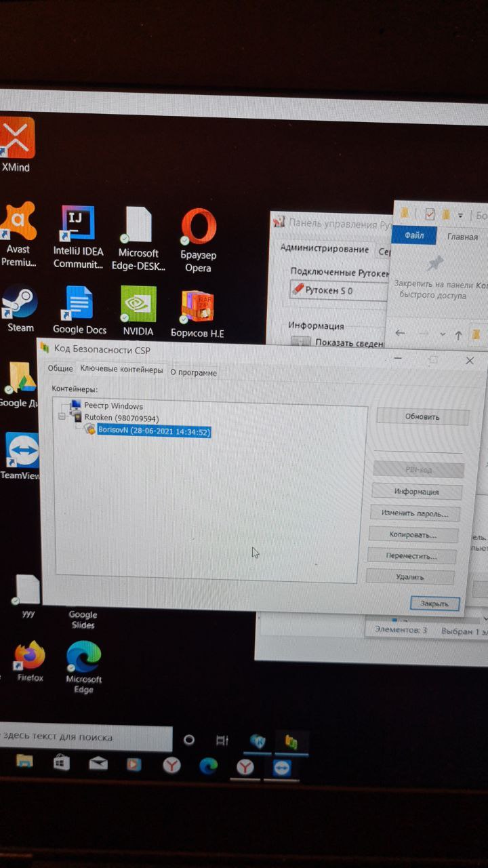Open Quick Access Toolbar customize arrow in Explorer
This screenshot has width=488, height=868.
pos(460,216)
